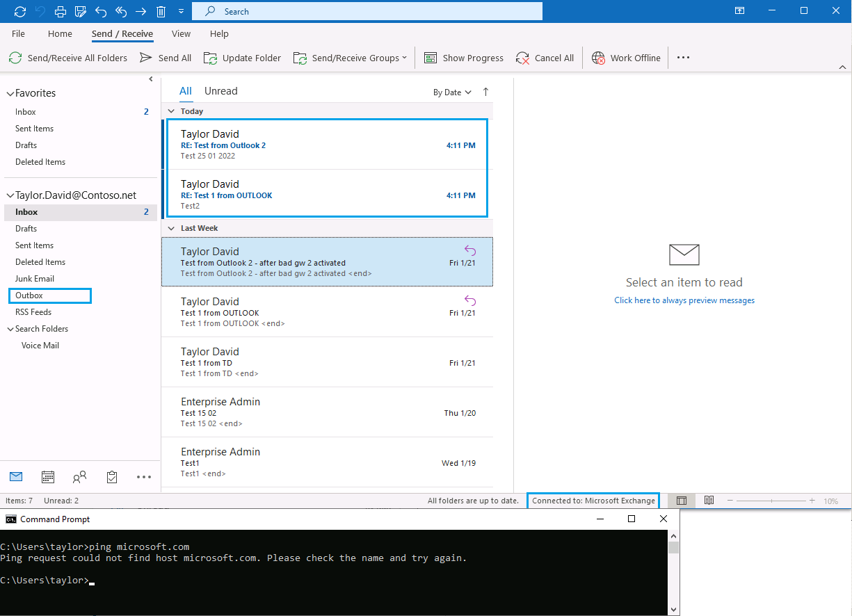Switch to Reading view book icon
This screenshot has width=852, height=616.
[x=709, y=501]
